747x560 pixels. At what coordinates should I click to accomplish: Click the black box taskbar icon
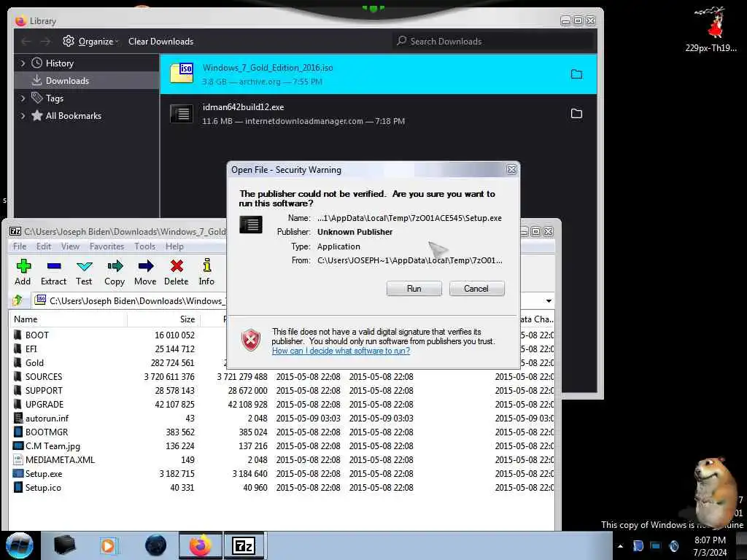[64, 545]
